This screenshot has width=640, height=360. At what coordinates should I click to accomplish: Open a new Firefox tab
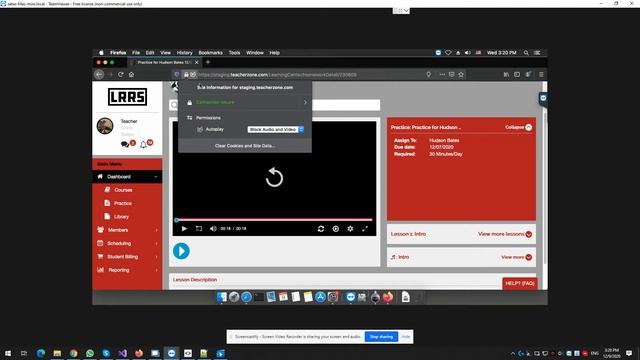[208, 62]
